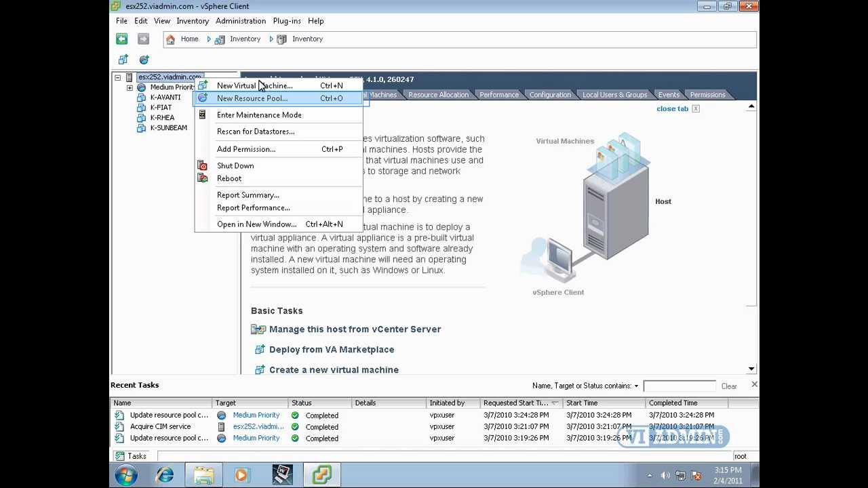The width and height of the screenshot is (868, 488).
Task: Switch to the Events tab
Action: 669,95
